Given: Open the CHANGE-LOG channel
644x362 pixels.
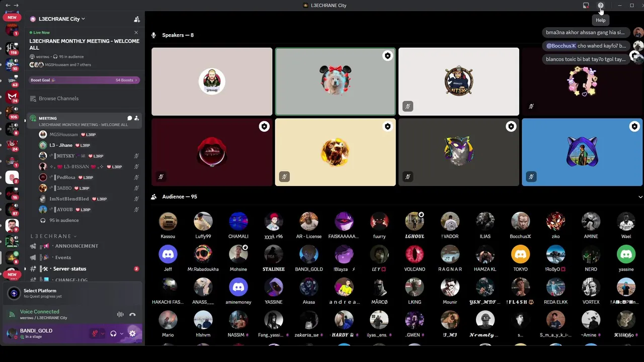Looking at the screenshot, I should [84, 280].
